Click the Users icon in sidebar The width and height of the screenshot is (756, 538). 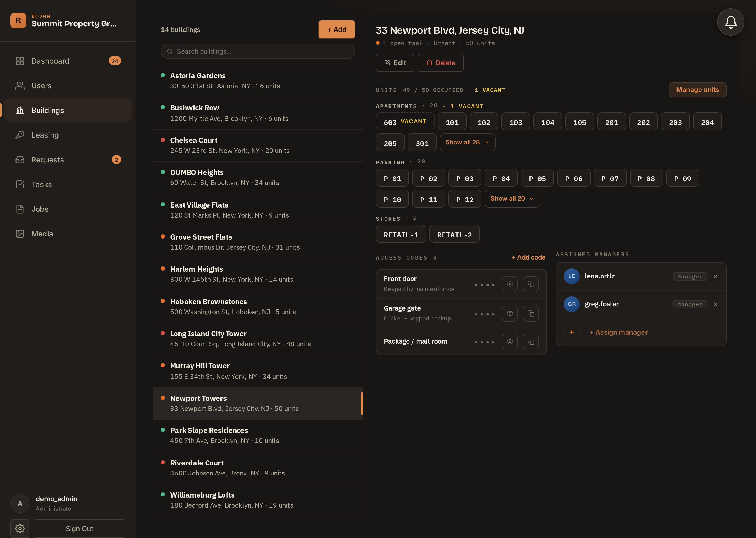click(x=20, y=86)
